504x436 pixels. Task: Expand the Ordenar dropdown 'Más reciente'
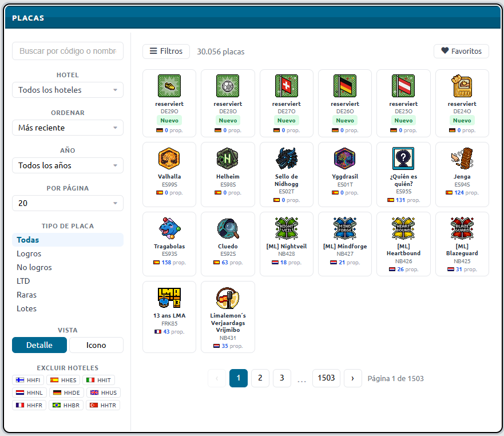click(x=68, y=128)
